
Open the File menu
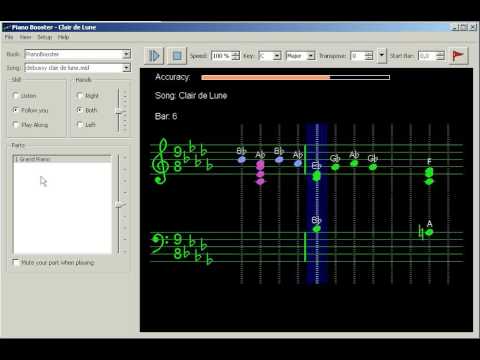9,37
